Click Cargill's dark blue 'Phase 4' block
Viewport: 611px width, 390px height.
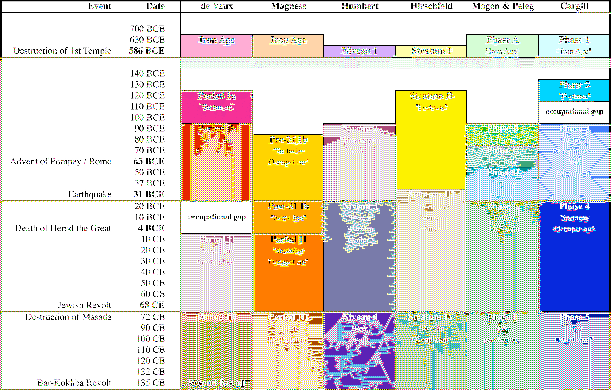tap(574, 256)
